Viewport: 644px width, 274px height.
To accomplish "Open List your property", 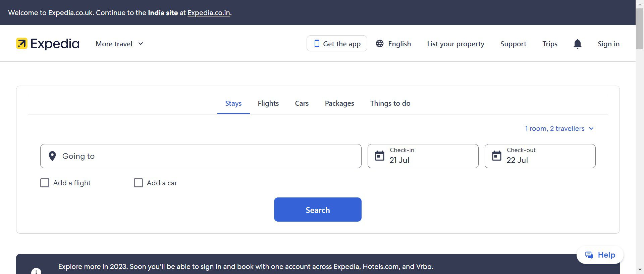I will [455, 44].
